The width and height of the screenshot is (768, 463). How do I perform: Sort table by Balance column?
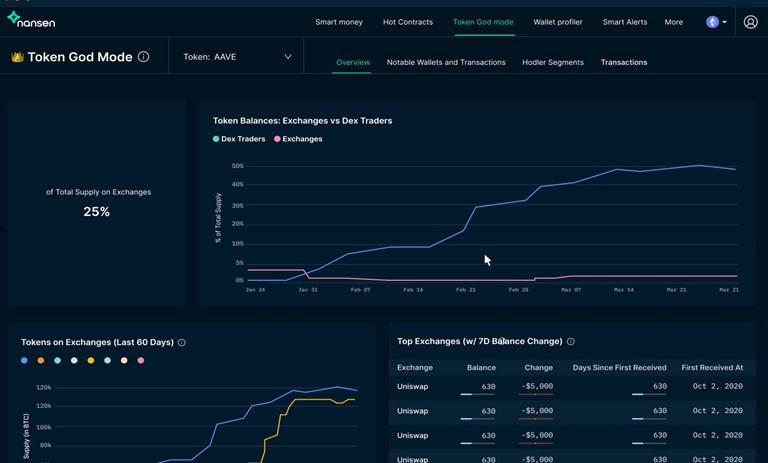pyautogui.click(x=481, y=367)
